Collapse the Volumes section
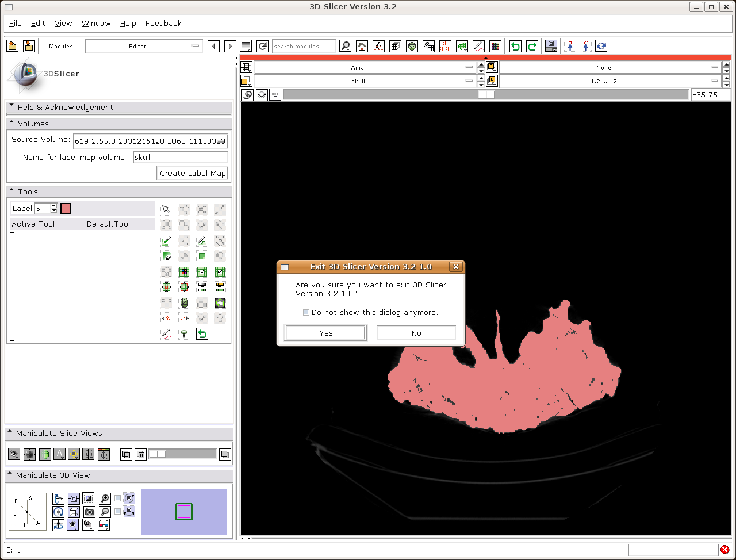The height and width of the screenshot is (560, 736). [118, 124]
